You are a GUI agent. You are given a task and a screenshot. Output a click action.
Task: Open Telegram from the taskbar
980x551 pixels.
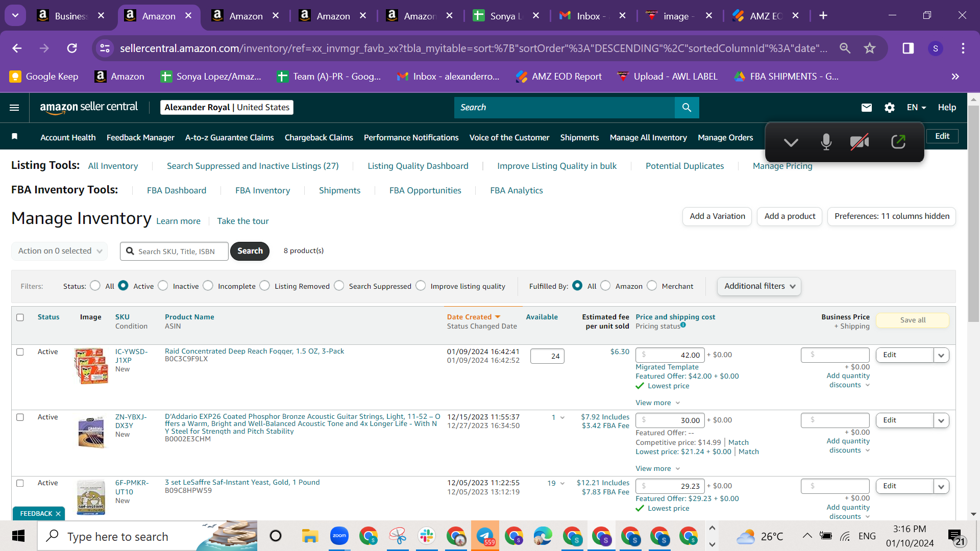click(485, 536)
